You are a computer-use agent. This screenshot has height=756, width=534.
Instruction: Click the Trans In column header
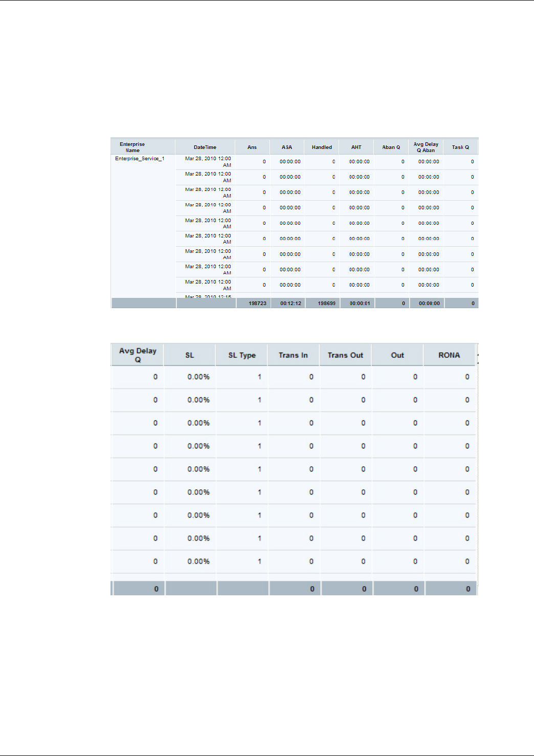(294, 355)
